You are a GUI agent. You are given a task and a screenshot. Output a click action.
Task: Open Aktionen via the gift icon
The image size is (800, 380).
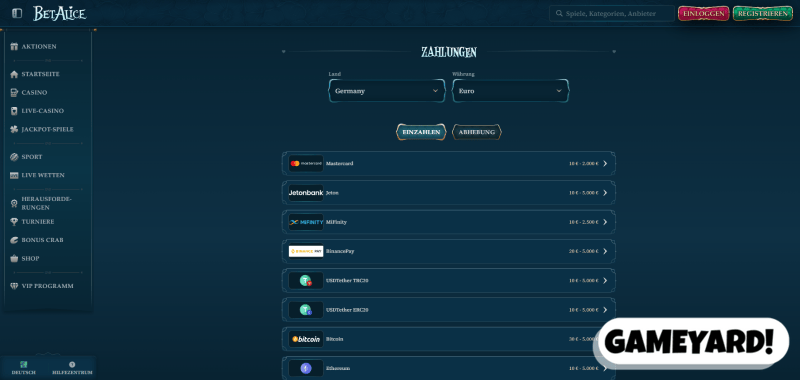[x=14, y=46]
